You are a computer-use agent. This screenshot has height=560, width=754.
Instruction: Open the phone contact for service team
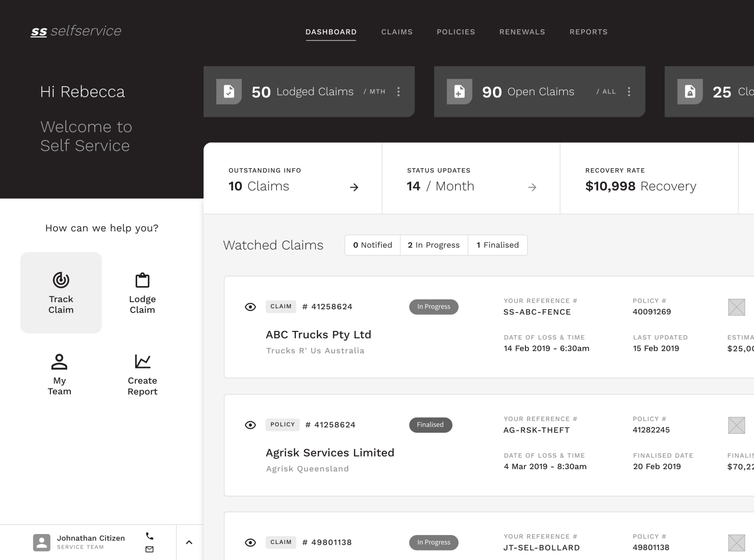tap(150, 536)
